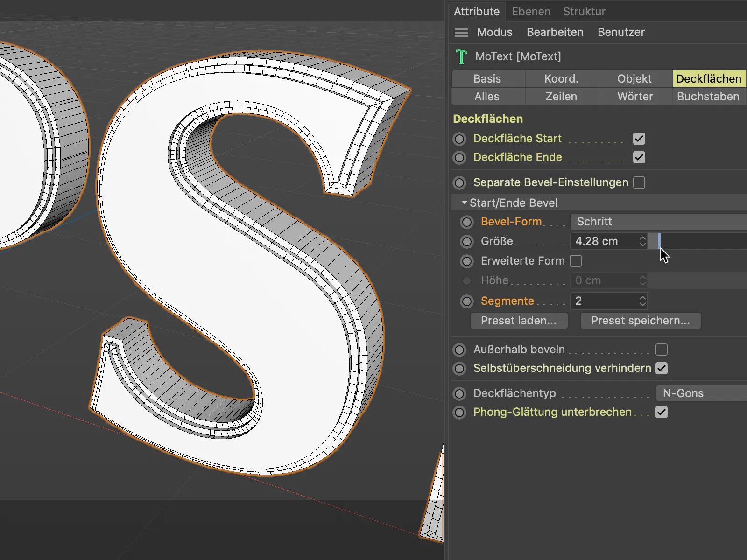Click the Größe value stepper arrows

(x=643, y=241)
